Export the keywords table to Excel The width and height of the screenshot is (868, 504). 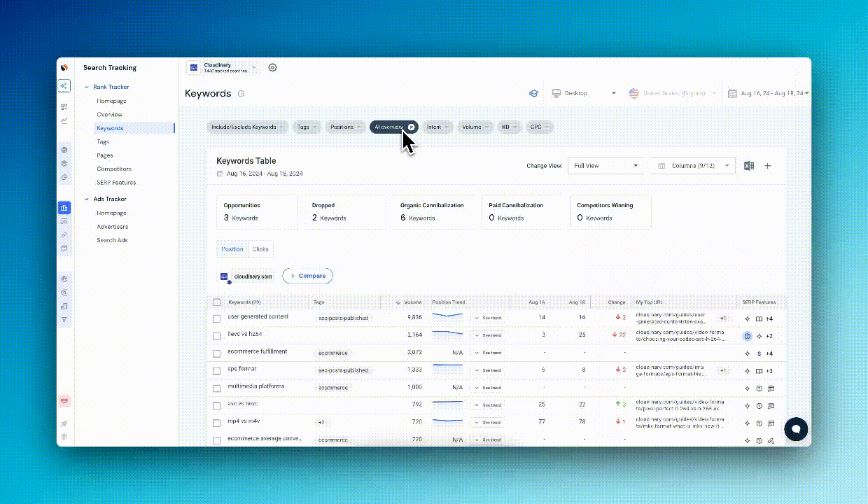tap(748, 166)
